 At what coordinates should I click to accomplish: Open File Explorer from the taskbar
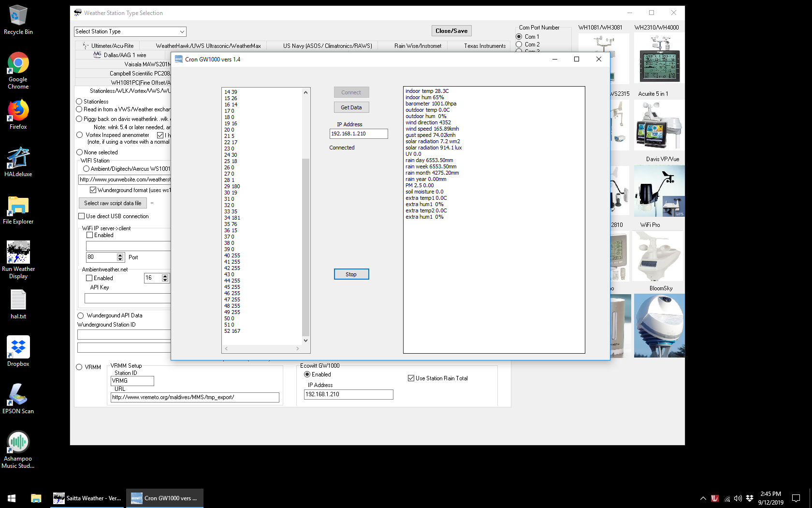tap(36, 498)
